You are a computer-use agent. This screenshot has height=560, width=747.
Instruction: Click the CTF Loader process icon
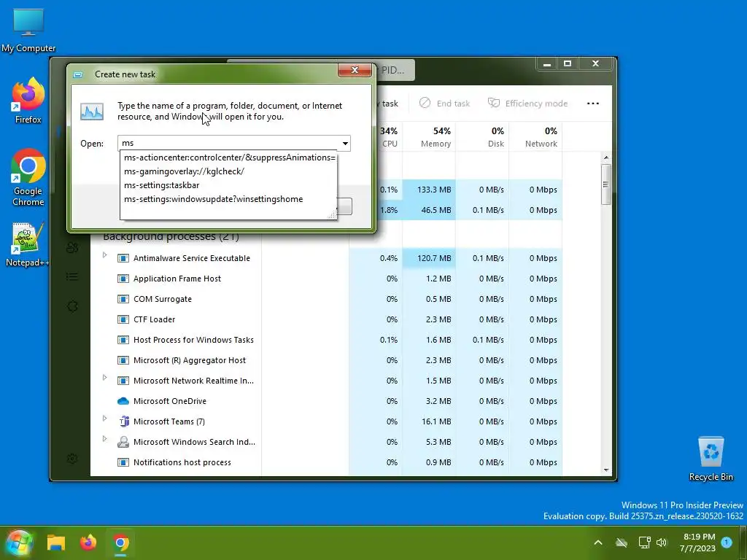pyautogui.click(x=123, y=319)
